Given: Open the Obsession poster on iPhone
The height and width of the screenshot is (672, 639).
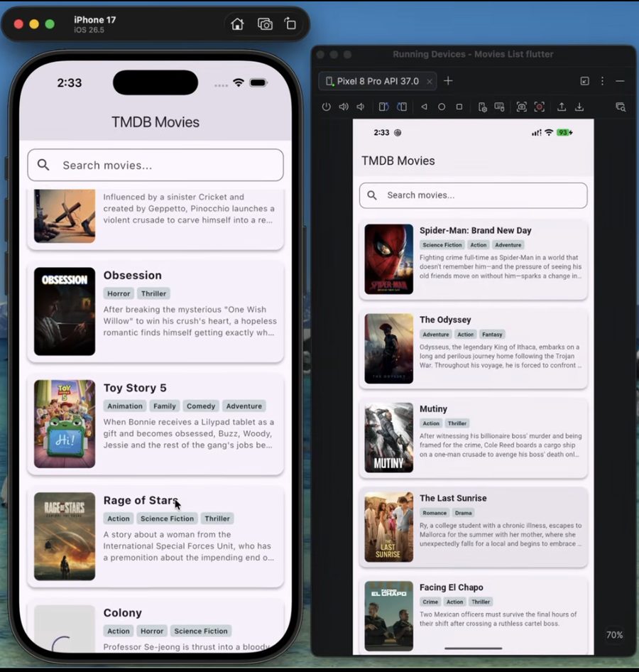Looking at the screenshot, I should [x=65, y=312].
